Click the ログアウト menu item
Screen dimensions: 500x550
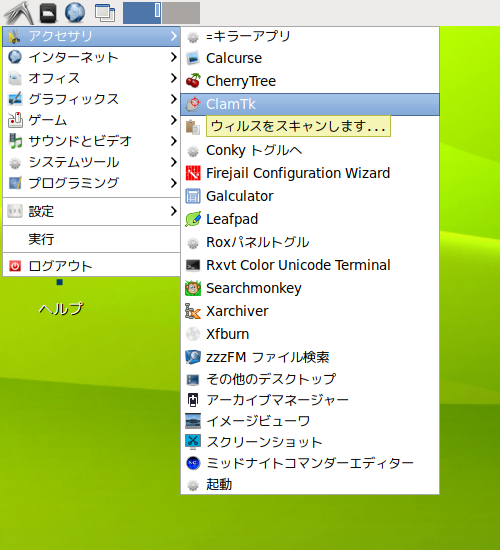pyautogui.click(x=92, y=266)
